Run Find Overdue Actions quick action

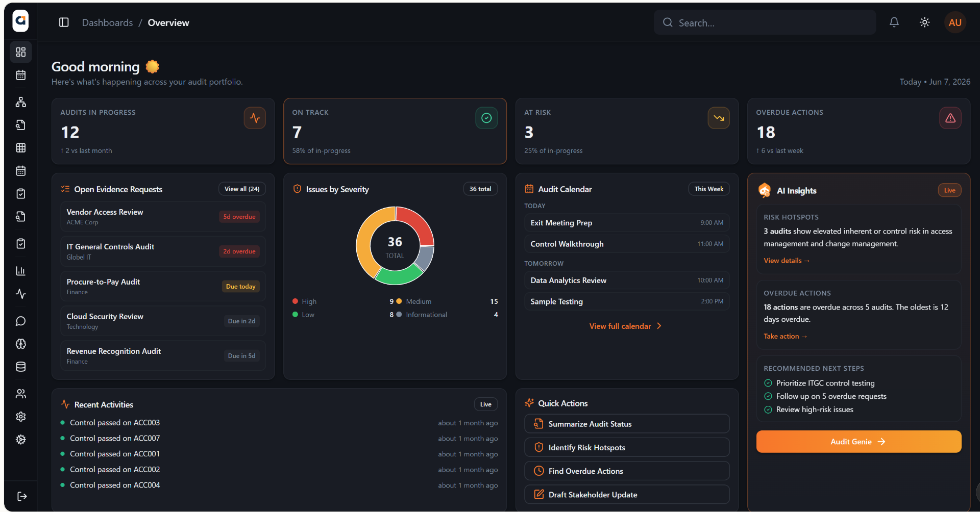point(627,471)
